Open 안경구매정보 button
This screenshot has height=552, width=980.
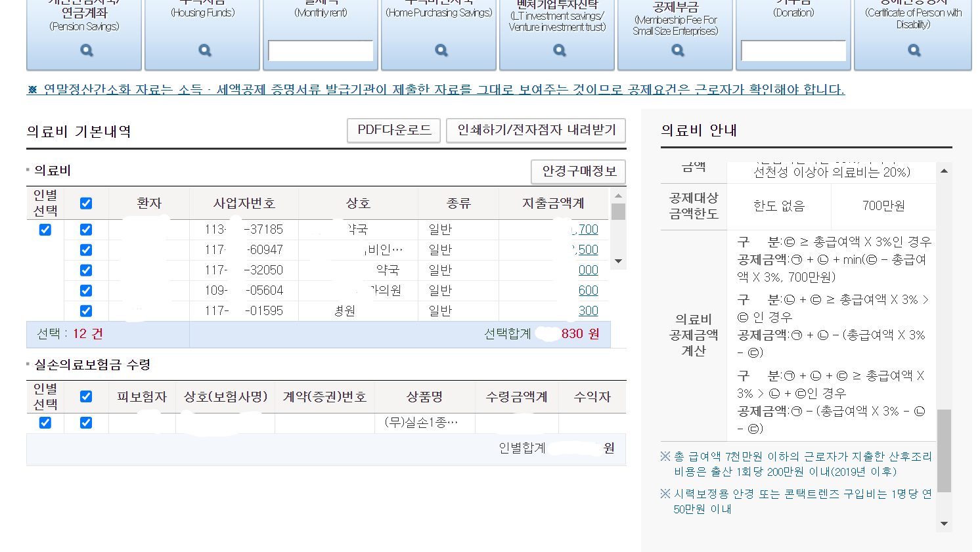pos(579,171)
